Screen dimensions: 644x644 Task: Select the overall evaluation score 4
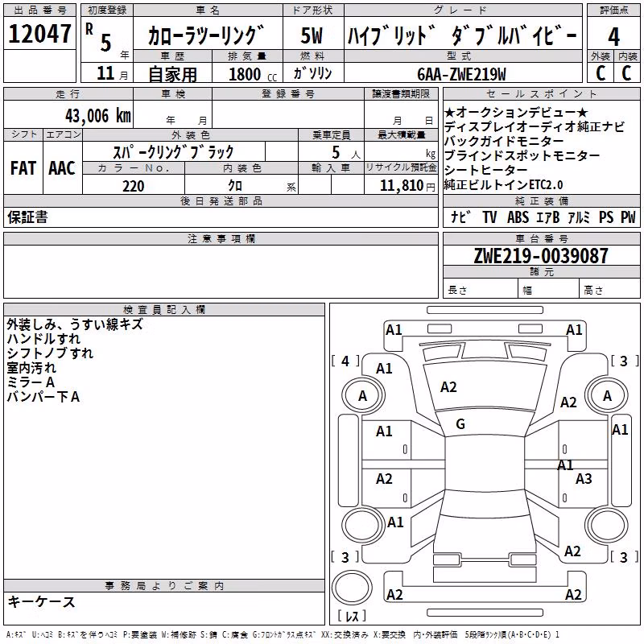pyautogui.click(x=613, y=37)
